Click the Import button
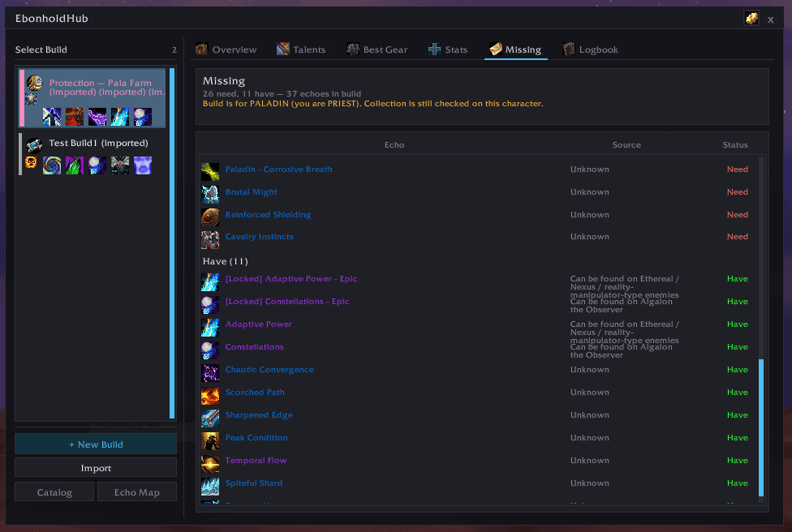Viewport: 792px width, 532px height. pos(96,468)
